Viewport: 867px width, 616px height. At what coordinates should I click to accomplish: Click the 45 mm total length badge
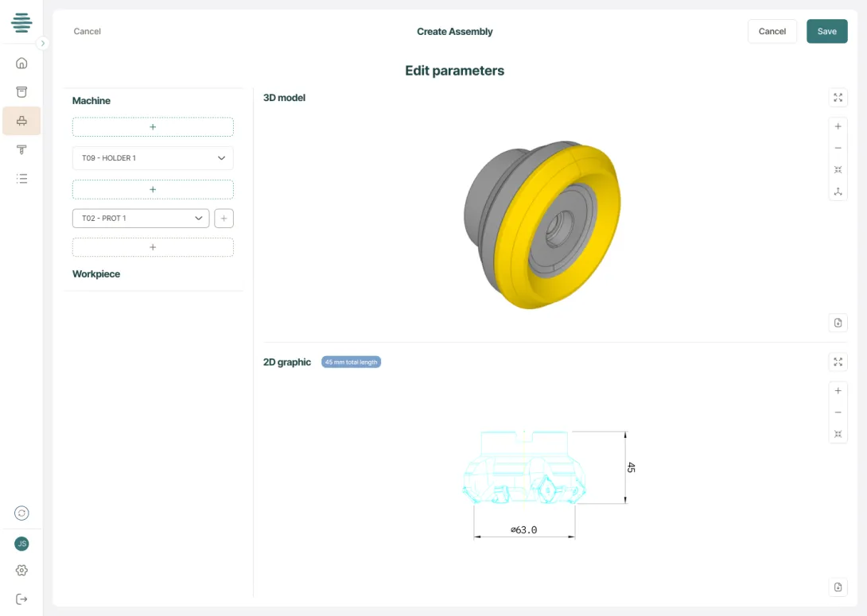pos(351,362)
